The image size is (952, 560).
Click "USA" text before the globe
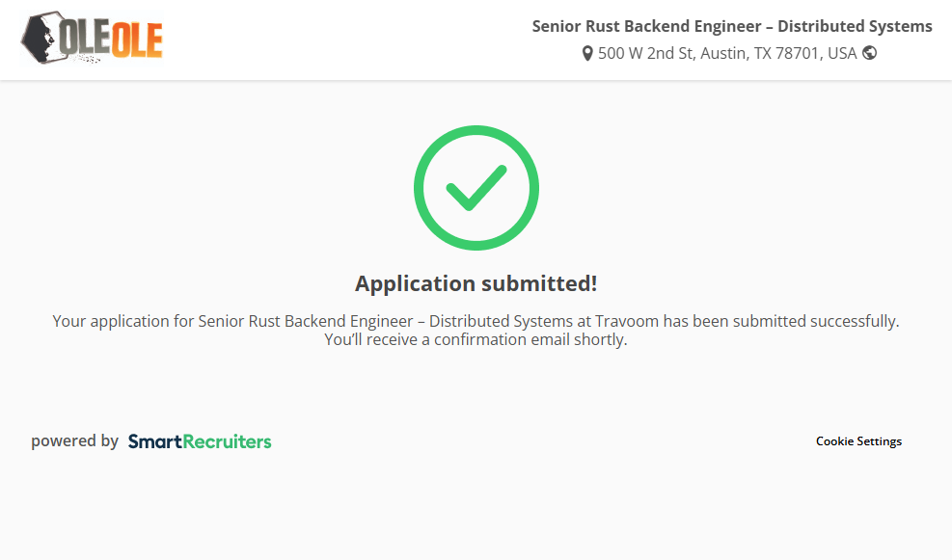[x=842, y=54]
